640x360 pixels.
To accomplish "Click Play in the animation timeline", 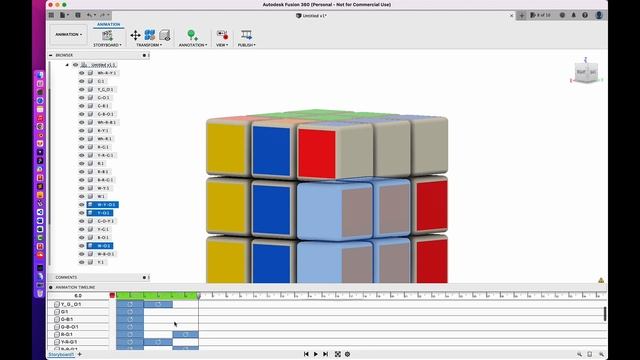I will point(316,354).
